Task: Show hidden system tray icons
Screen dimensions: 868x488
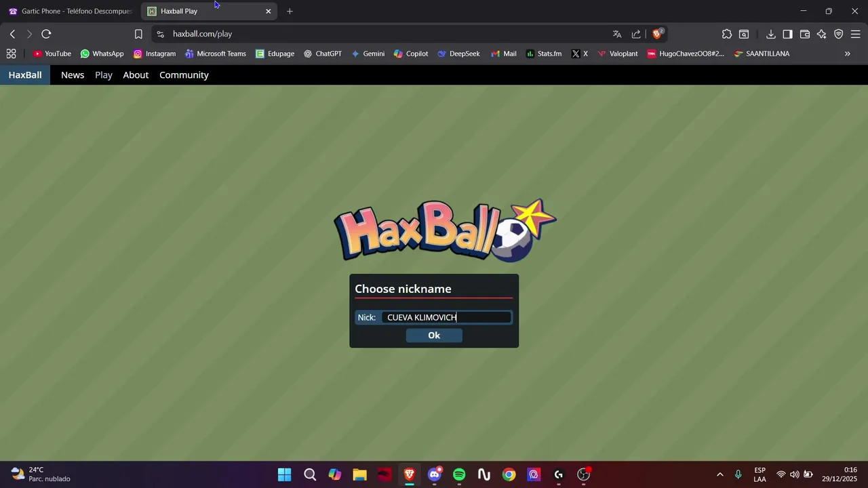Action: [719, 474]
